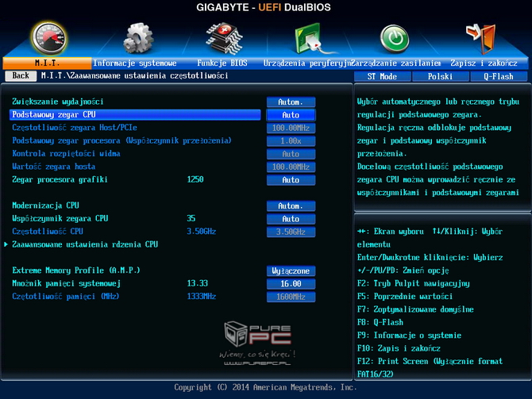Select the Częstotliwość CPU label
This screenshot has width=532, height=399.
(x=48, y=231)
